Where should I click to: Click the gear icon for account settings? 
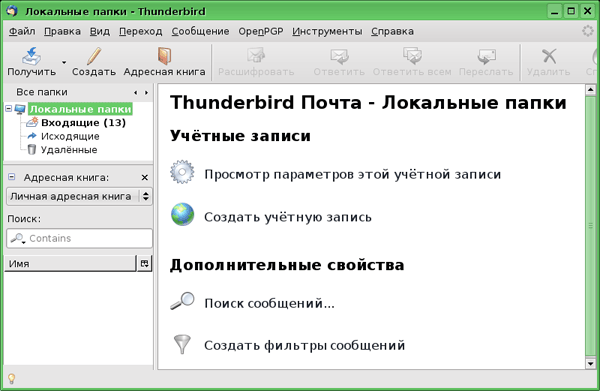[x=182, y=172]
